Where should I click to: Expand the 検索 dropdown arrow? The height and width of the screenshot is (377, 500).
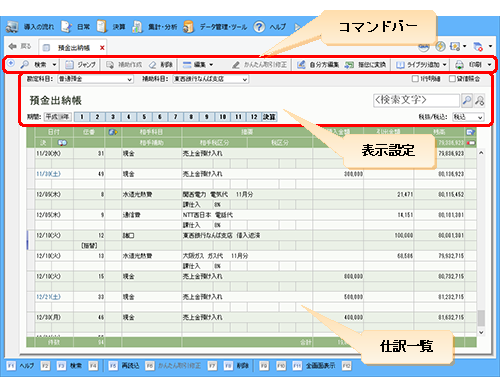coord(54,65)
